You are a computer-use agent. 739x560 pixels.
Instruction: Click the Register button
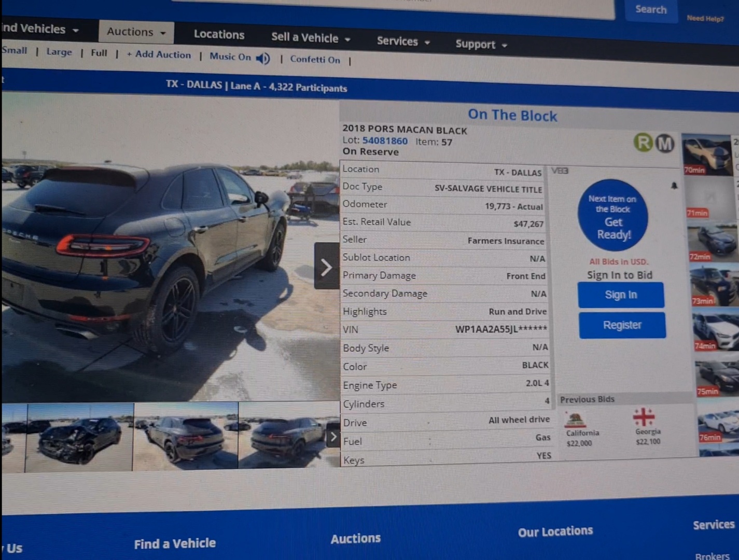pos(622,325)
